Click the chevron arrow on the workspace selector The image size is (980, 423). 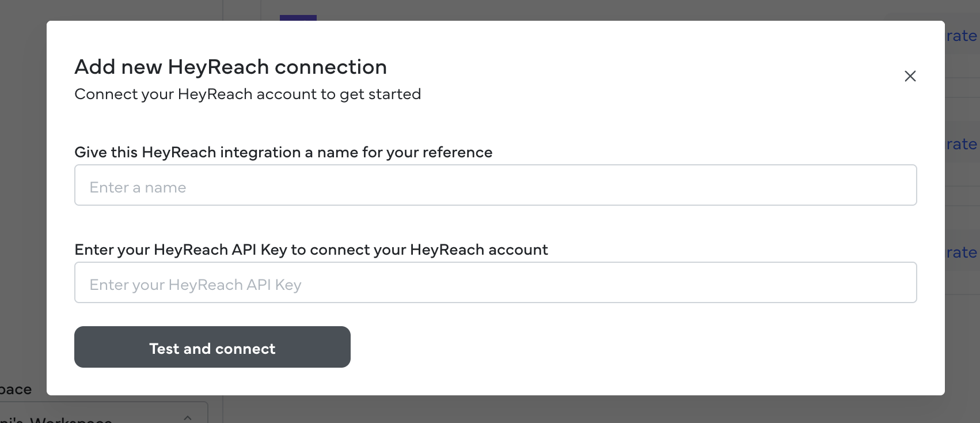click(188, 417)
